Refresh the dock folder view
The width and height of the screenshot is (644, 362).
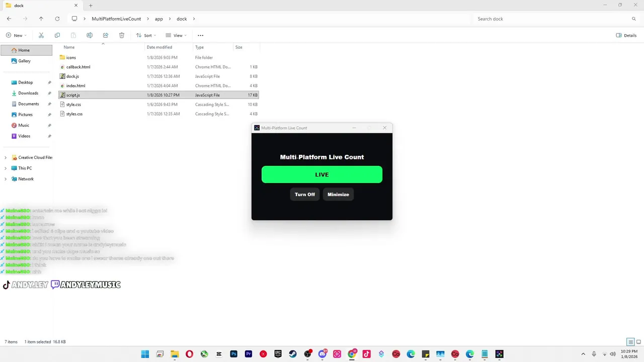point(57,19)
